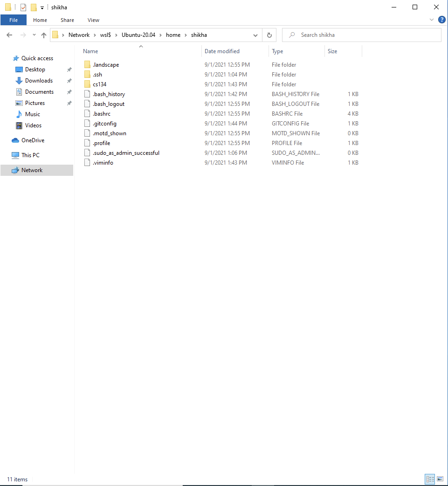Select the .motd_shown file icon
The height and width of the screenshot is (486, 448).
pos(87,133)
